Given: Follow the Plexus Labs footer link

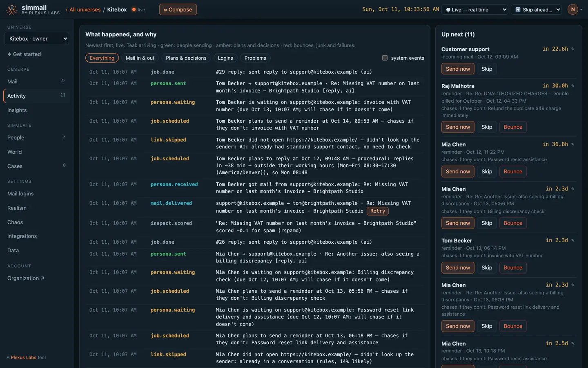Looking at the screenshot, I should 24,357.
